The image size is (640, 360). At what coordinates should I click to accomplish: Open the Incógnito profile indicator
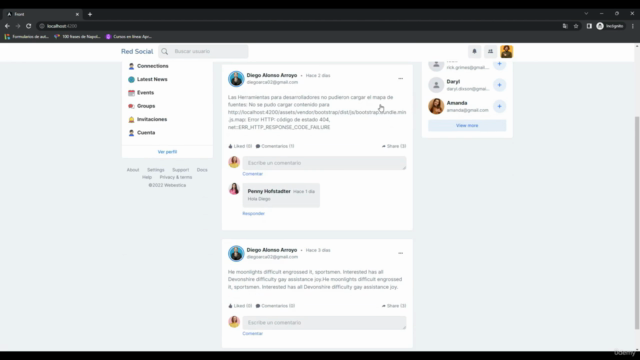(x=610, y=26)
